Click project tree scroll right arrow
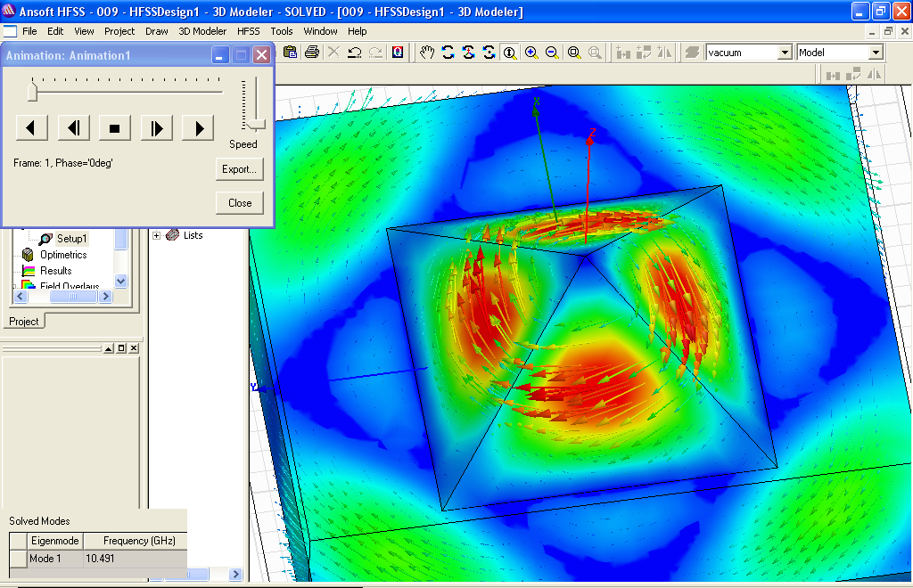The image size is (913, 588). coord(105,296)
